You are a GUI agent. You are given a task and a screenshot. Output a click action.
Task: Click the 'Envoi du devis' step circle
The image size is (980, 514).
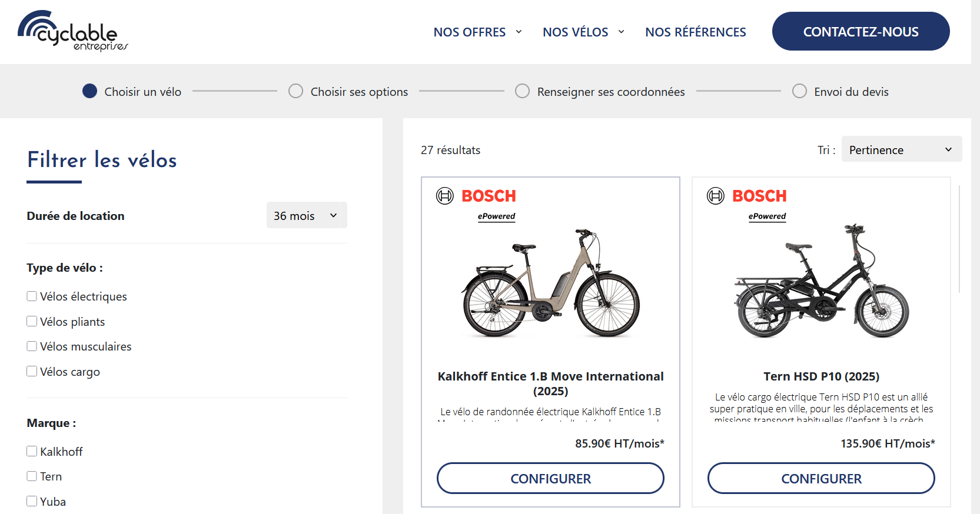(x=799, y=91)
